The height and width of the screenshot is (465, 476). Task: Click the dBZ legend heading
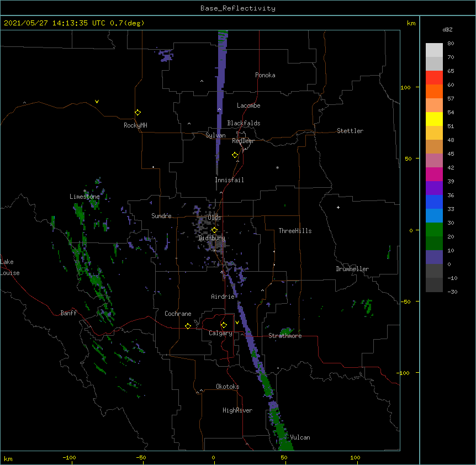447,29
